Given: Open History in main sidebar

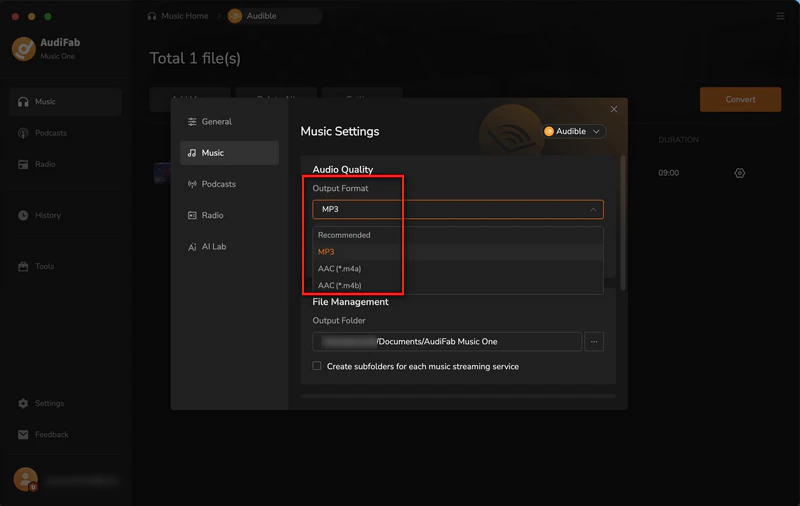Looking at the screenshot, I should pos(65,215).
